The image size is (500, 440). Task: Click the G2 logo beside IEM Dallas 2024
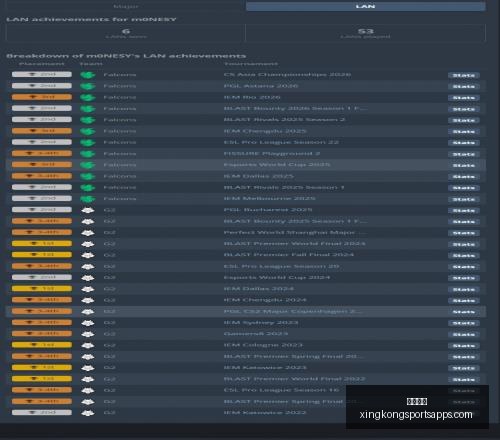click(88, 289)
